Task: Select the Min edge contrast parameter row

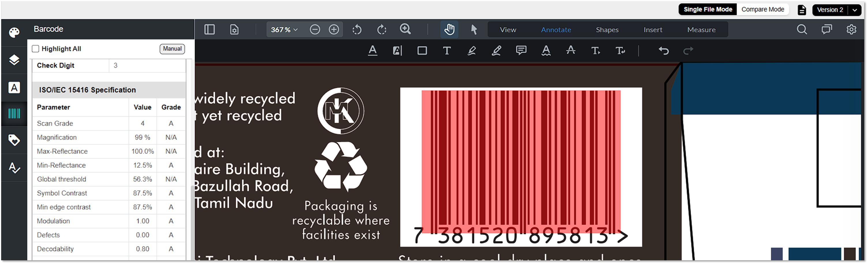Action: coord(109,207)
